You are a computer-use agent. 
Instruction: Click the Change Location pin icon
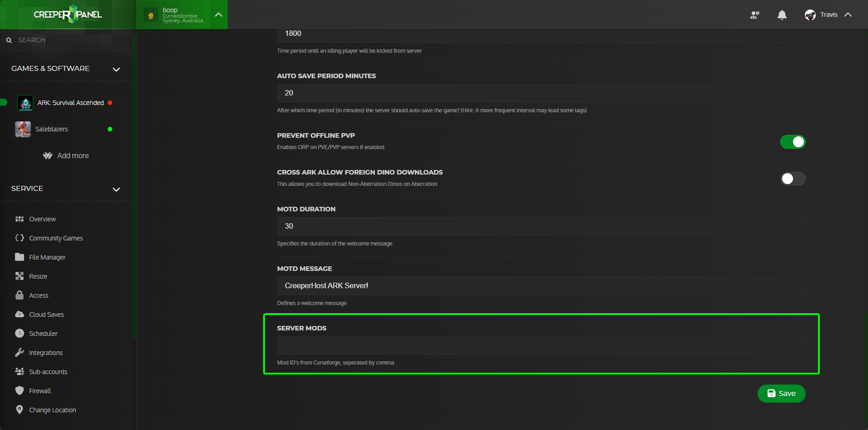(20, 410)
